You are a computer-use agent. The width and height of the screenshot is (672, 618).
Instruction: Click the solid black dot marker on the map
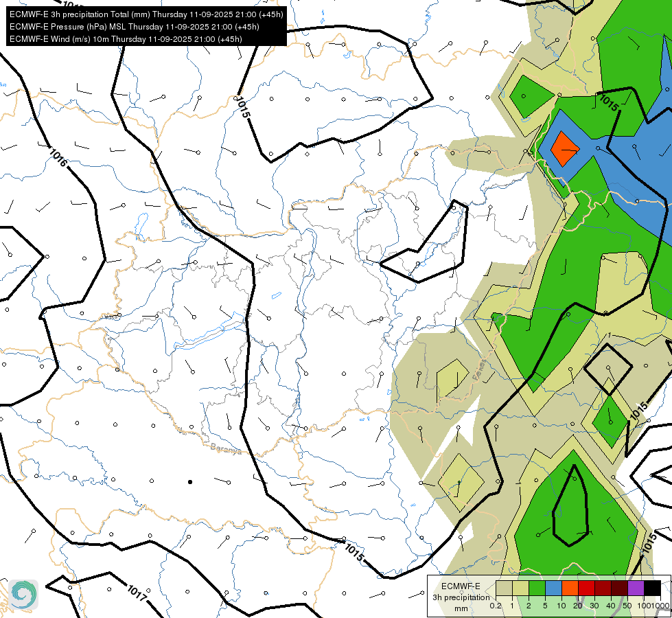pyautogui.click(x=190, y=482)
